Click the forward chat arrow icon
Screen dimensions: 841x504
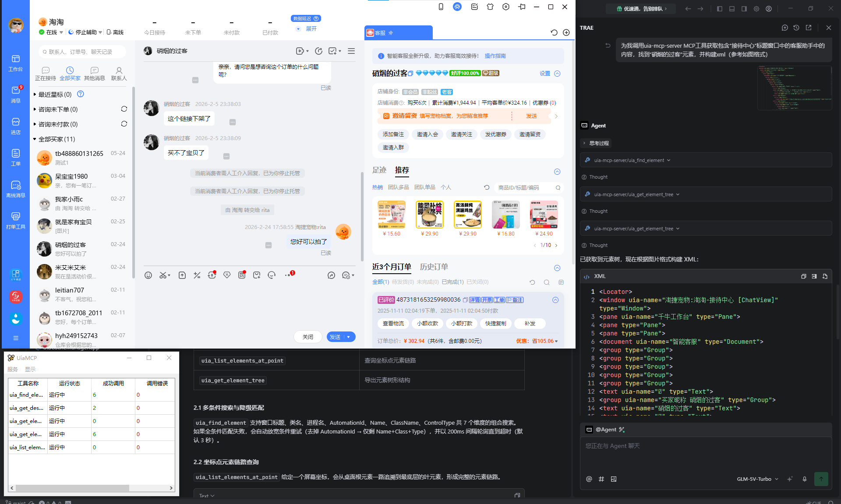[x=332, y=275]
